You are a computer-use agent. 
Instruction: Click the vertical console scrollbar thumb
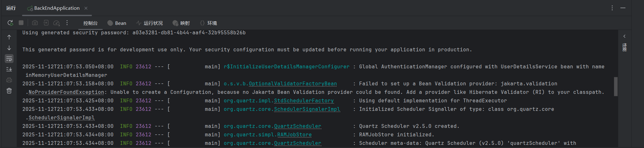tap(616, 87)
